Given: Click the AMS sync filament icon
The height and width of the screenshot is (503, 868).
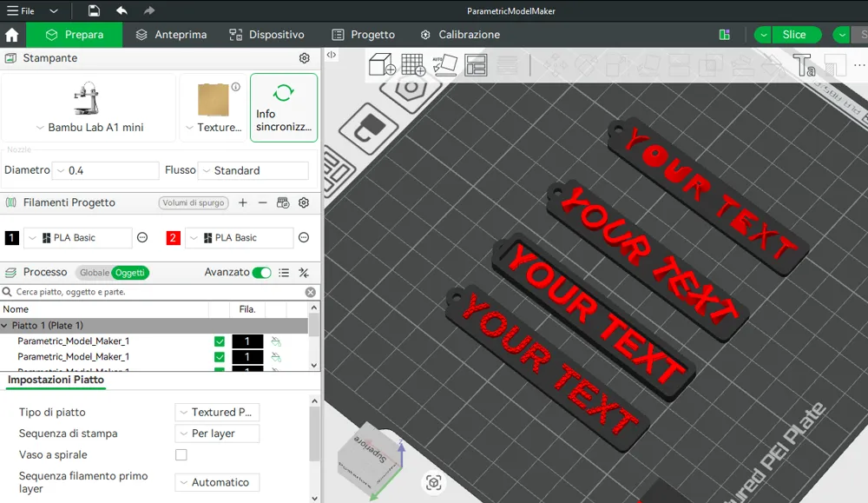Looking at the screenshot, I should [x=283, y=202].
